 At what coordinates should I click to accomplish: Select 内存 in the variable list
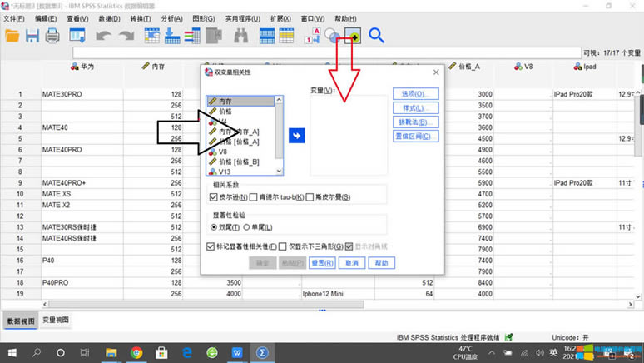(226, 102)
